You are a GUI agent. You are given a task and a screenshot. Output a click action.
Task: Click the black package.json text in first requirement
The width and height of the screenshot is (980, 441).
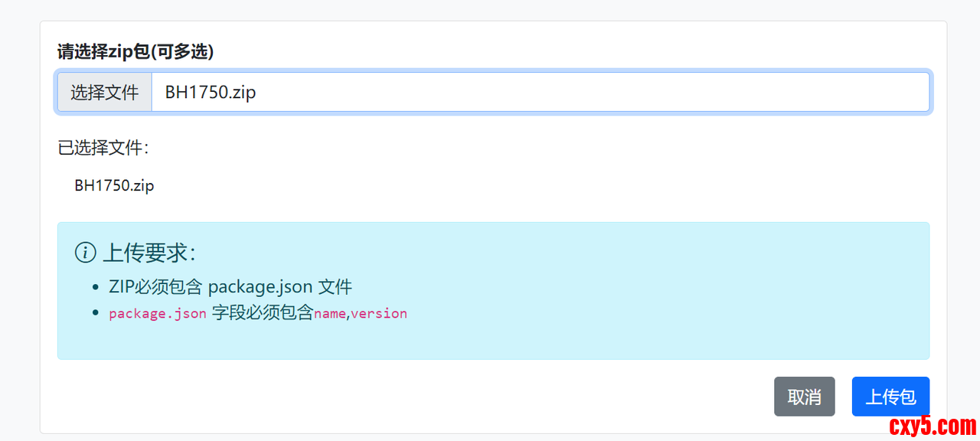tap(260, 287)
